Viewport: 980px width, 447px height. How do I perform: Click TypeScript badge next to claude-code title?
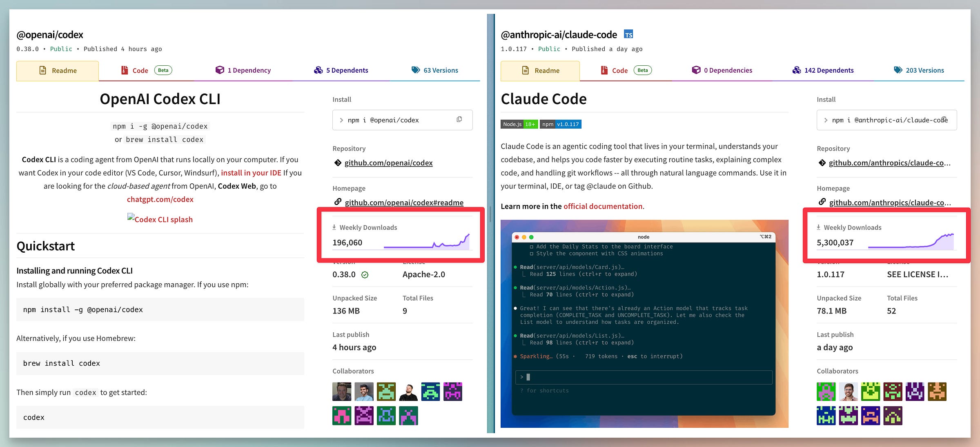click(x=628, y=35)
